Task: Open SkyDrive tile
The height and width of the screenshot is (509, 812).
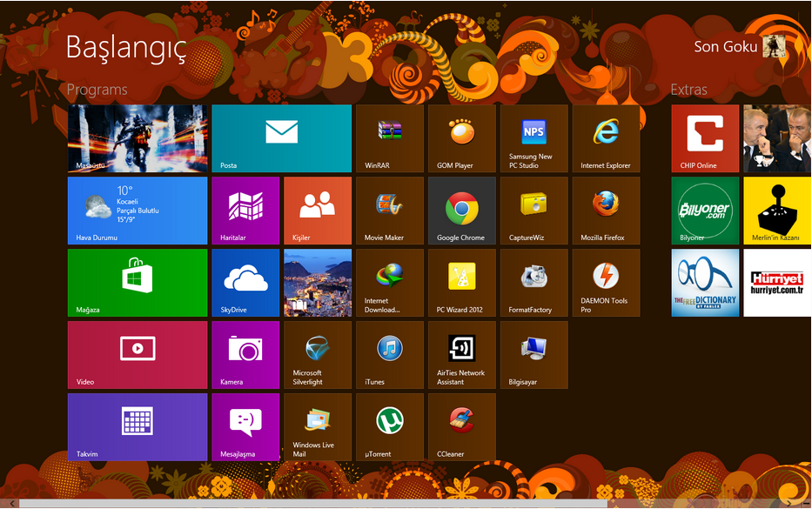Action: click(x=245, y=283)
